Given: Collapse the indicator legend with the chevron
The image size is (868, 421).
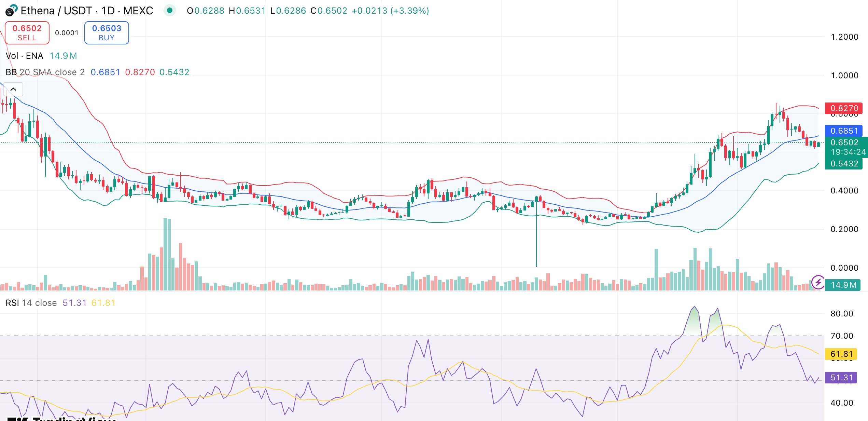Looking at the screenshot, I should 13,89.
